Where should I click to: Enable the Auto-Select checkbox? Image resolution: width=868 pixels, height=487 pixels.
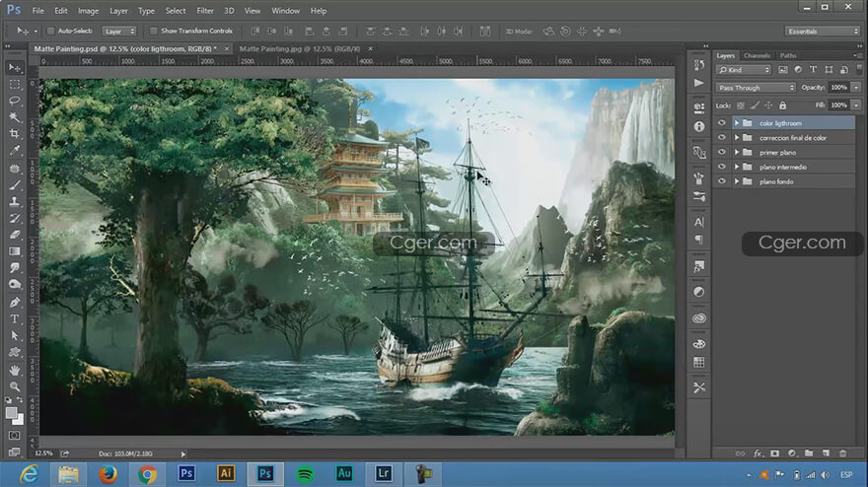click(50, 31)
